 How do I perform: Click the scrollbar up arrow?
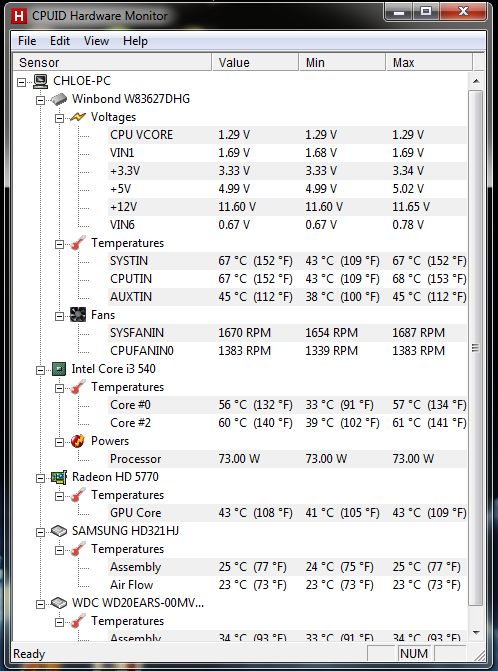point(476,81)
